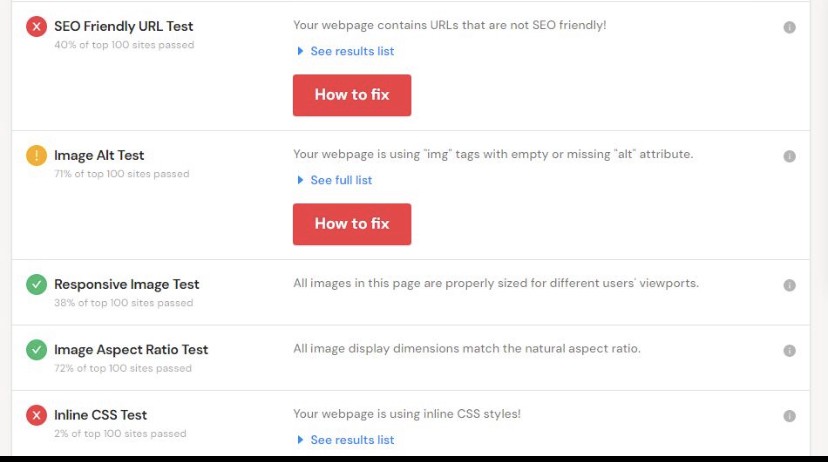Screen dimensions: 828x462
Task: Select the Image Alt Test title
Action: pyautogui.click(x=99, y=155)
